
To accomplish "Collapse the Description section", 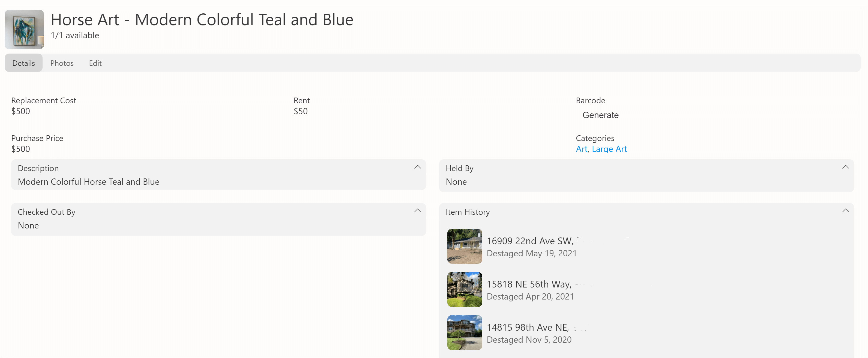I will point(417,167).
